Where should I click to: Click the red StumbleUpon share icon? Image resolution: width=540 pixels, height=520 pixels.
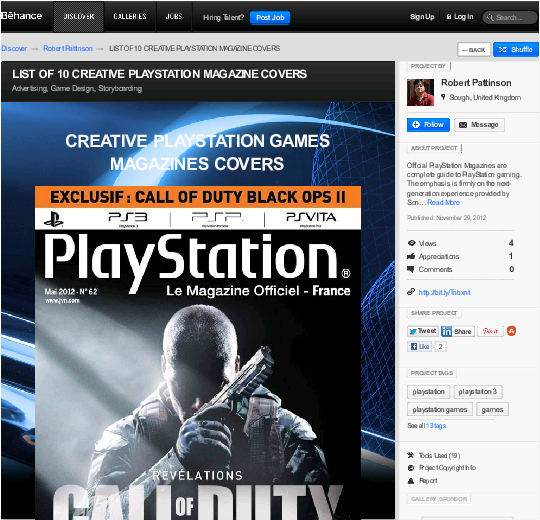coord(511,331)
